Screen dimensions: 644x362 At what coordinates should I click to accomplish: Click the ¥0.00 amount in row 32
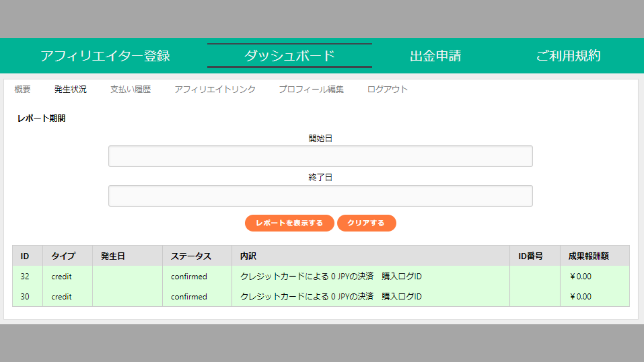pyautogui.click(x=581, y=277)
